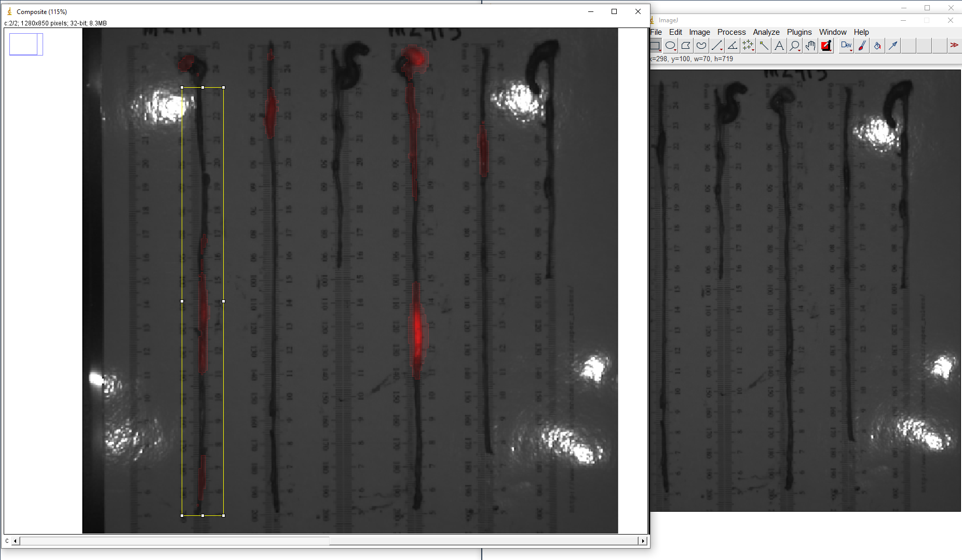Expand the More Tools double-arrow menu
The height and width of the screenshot is (560, 962).
954,46
